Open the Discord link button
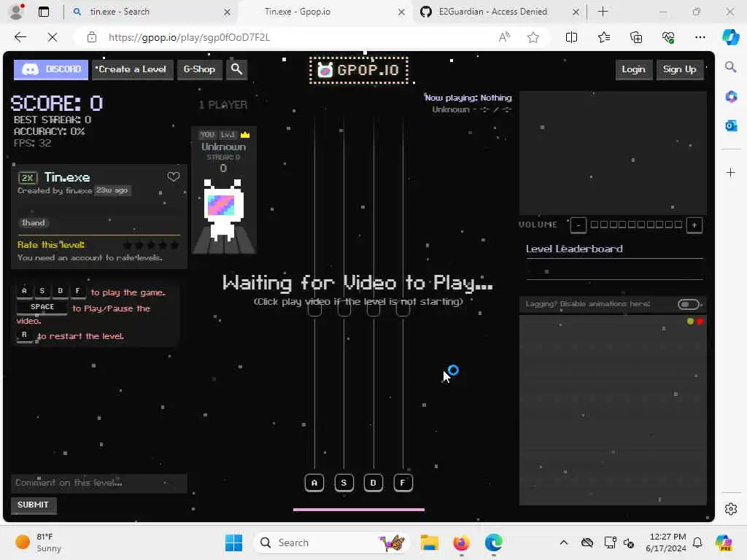This screenshot has width=747, height=560. coord(51,69)
